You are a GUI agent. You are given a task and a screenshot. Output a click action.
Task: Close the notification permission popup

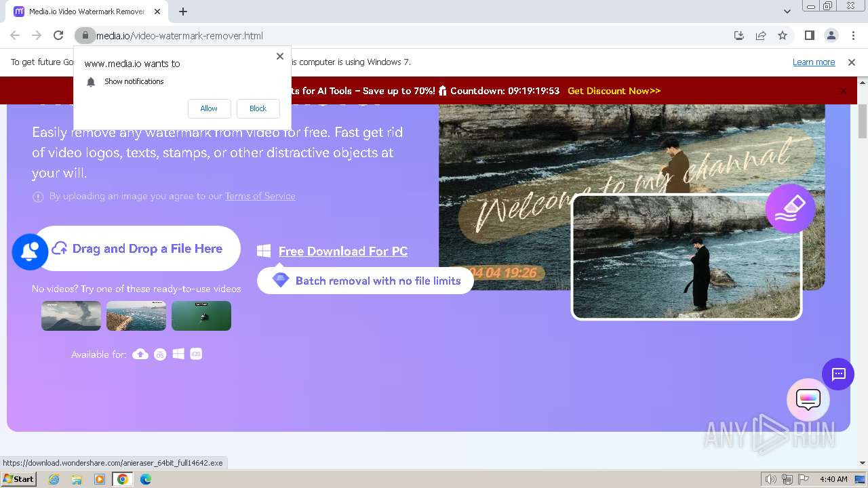pos(279,56)
